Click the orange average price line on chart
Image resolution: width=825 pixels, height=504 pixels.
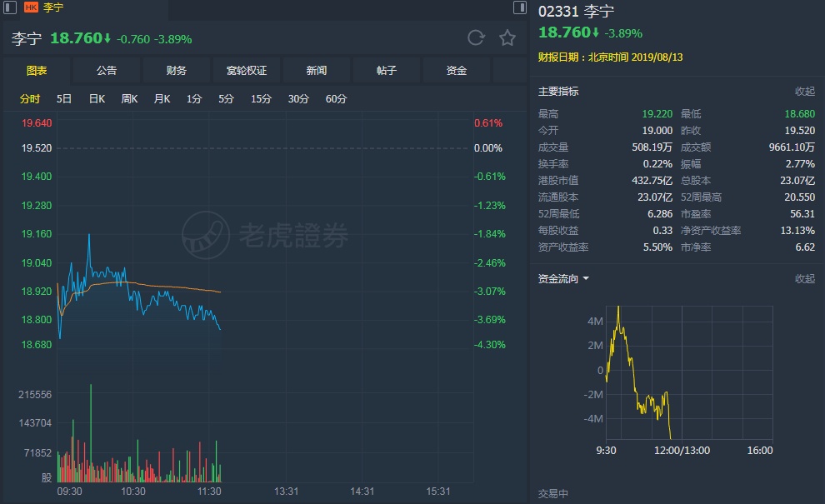coord(167,287)
